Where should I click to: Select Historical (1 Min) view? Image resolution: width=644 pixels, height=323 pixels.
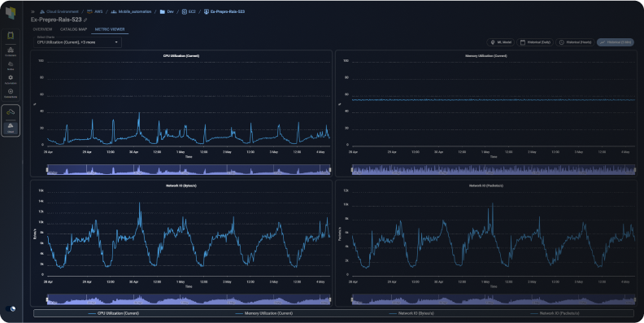click(616, 42)
